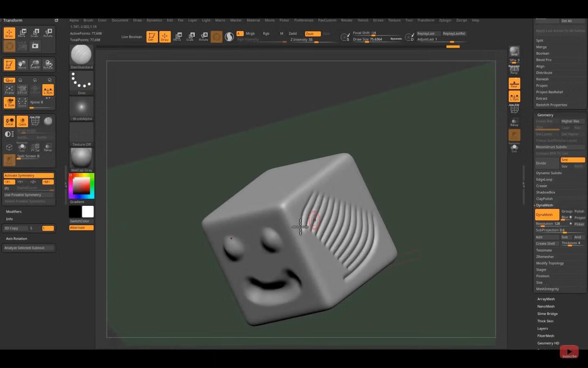588x368 pixels.
Task: Click the Frame icon in Transform panel
Action: point(9,90)
